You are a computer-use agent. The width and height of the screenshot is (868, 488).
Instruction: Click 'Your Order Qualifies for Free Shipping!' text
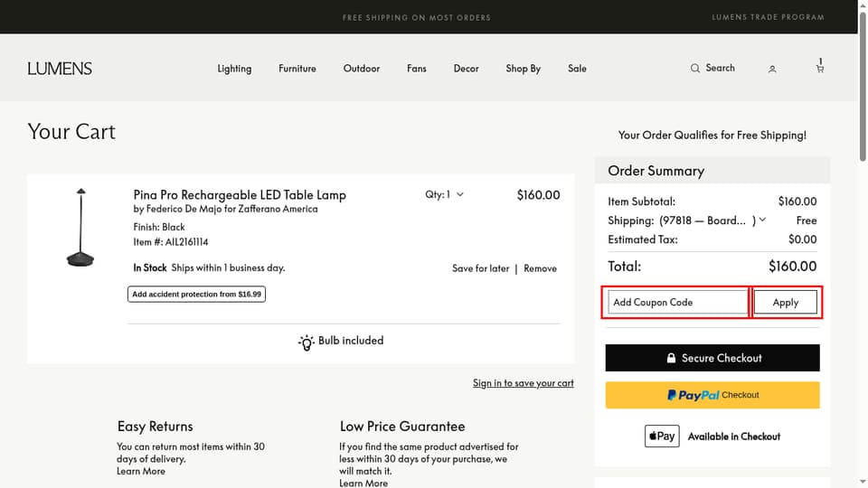712,135
